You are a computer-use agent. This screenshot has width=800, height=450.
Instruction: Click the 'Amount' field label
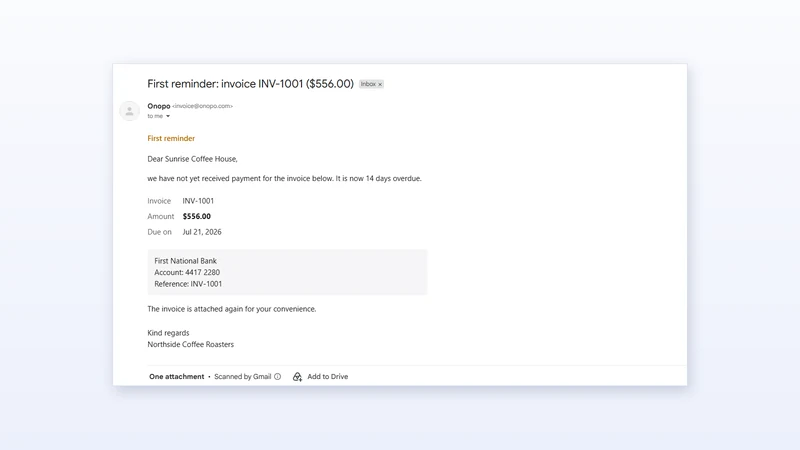tap(161, 216)
